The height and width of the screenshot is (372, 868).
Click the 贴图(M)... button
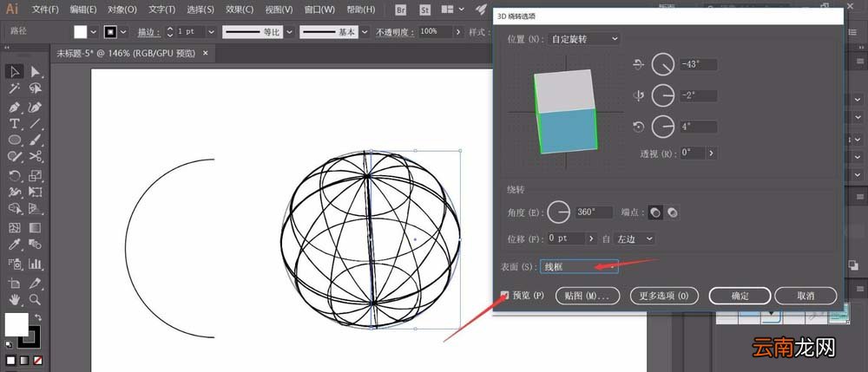click(x=586, y=296)
